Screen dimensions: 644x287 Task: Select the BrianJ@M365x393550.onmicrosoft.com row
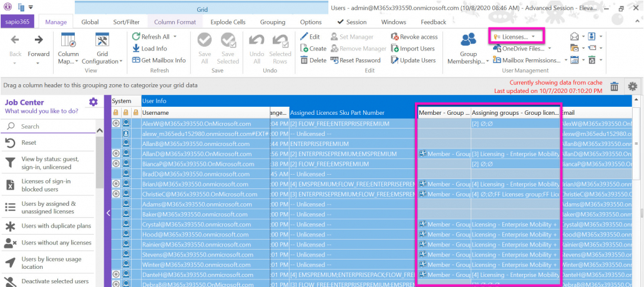coord(372,184)
